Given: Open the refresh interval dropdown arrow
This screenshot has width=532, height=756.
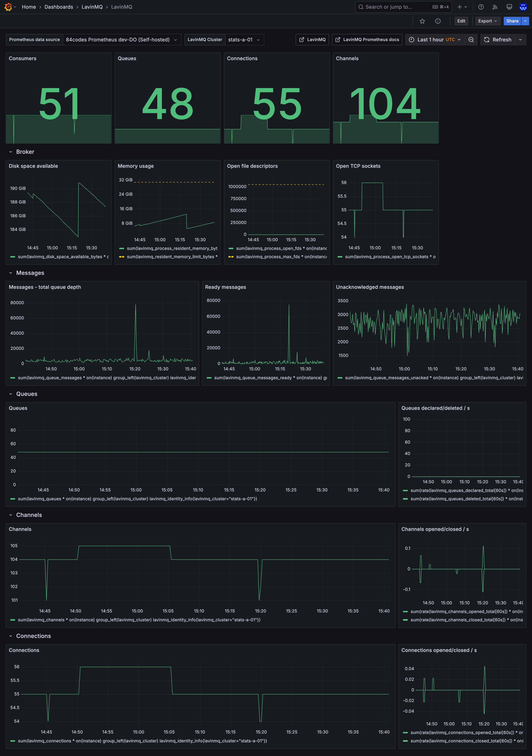Looking at the screenshot, I should point(520,39).
